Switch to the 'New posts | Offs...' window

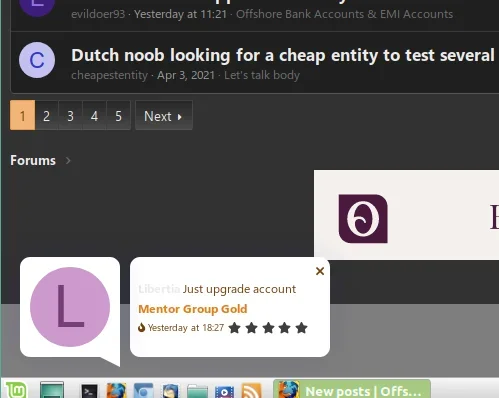[x=352, y=389]
